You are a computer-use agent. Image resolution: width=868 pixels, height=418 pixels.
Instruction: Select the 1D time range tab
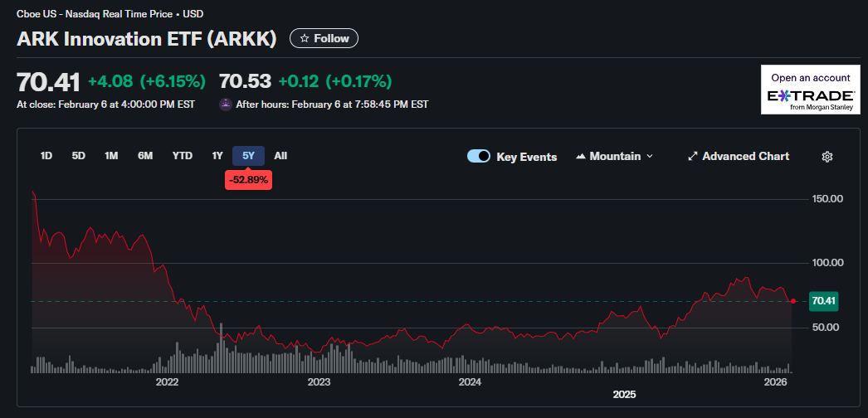point(46,156)
